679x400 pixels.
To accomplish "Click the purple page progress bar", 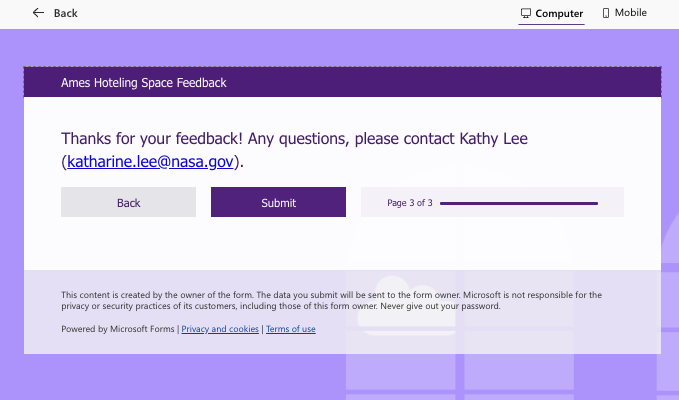I will tap(518, 203).
